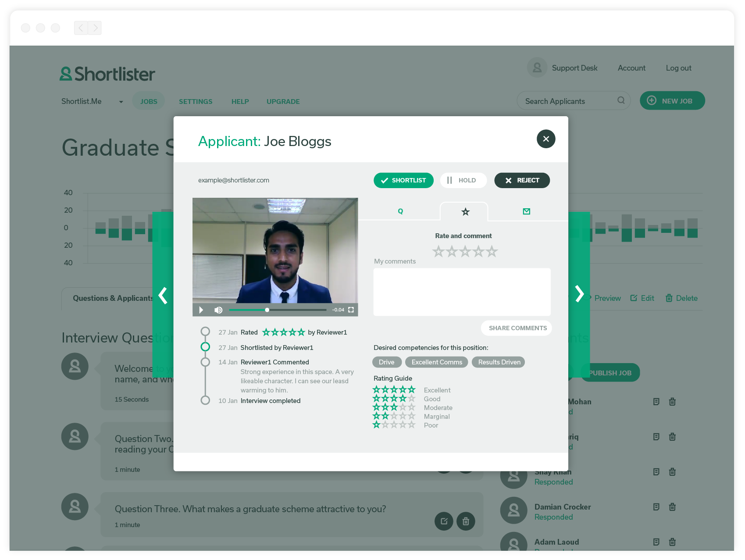Open the Q questions tab
This screenshot has width=745, height=560.
pyautogui.click(x=400, y=211)
